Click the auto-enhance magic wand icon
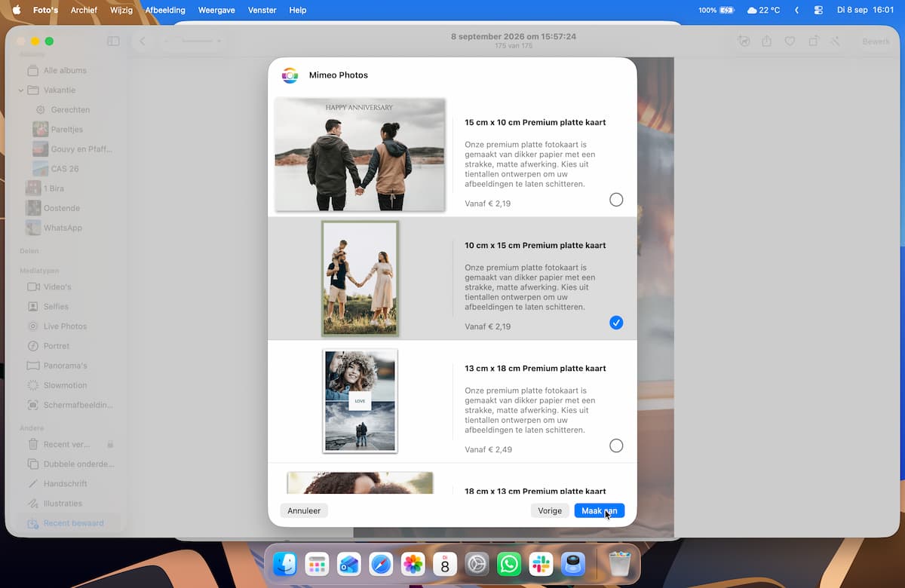Viewport: 905px width, 588px height. coord(836,41)
